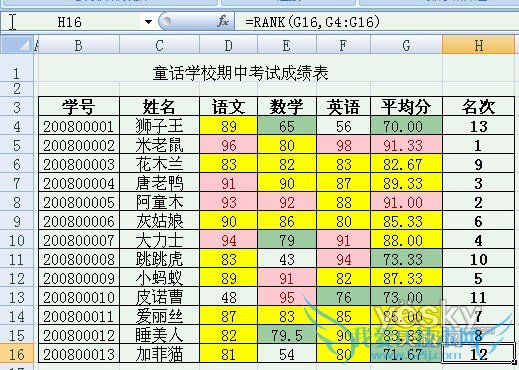Click name cell 狮子王
519x370 pixels.
tap(159, 126)
